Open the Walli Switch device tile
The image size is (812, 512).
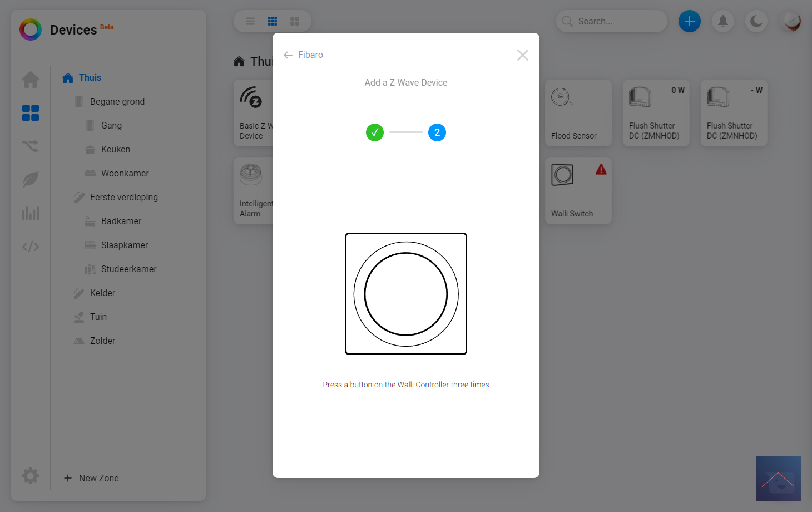pyautogui.click(x=578, y=191)
